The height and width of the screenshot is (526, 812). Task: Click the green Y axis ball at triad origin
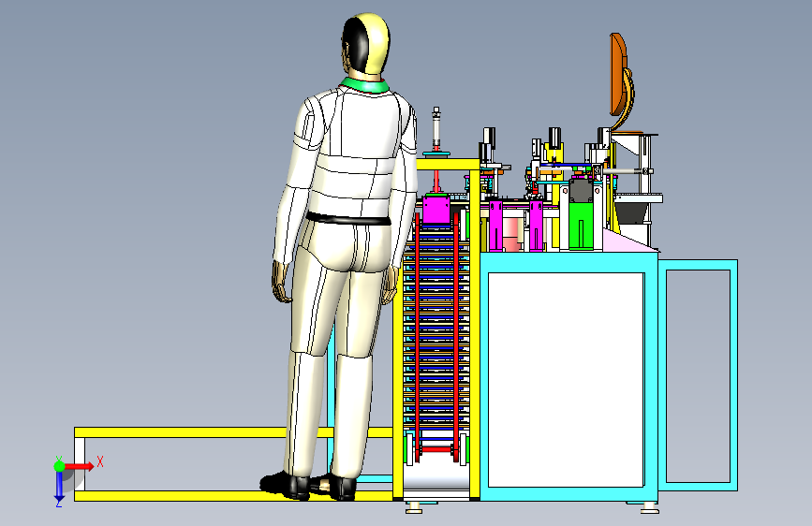[59, 466]
